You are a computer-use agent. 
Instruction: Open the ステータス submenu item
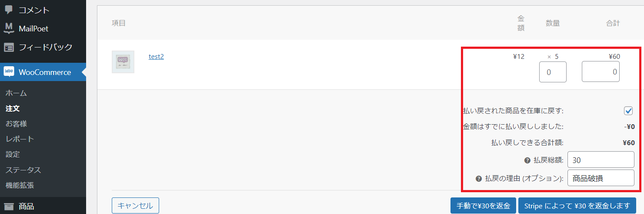tap(23, 170)
